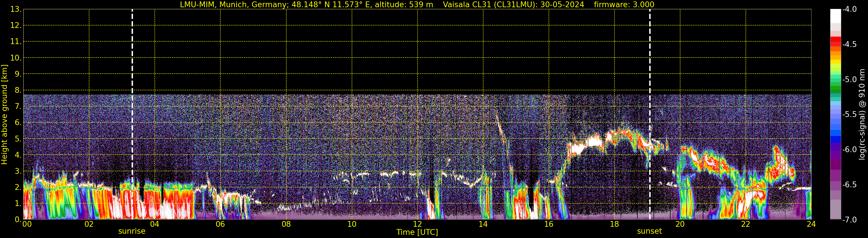Click the -7.0 colorbar tick label

pos(849,220)
